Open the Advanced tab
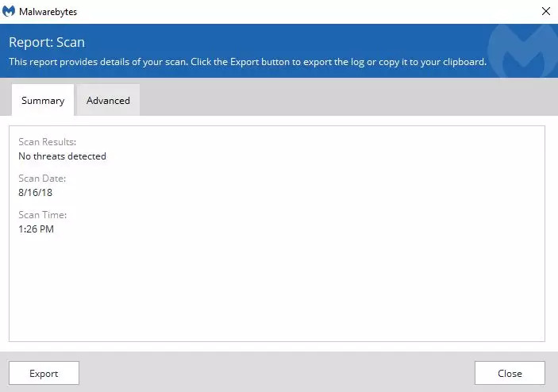 pos(108,100)
